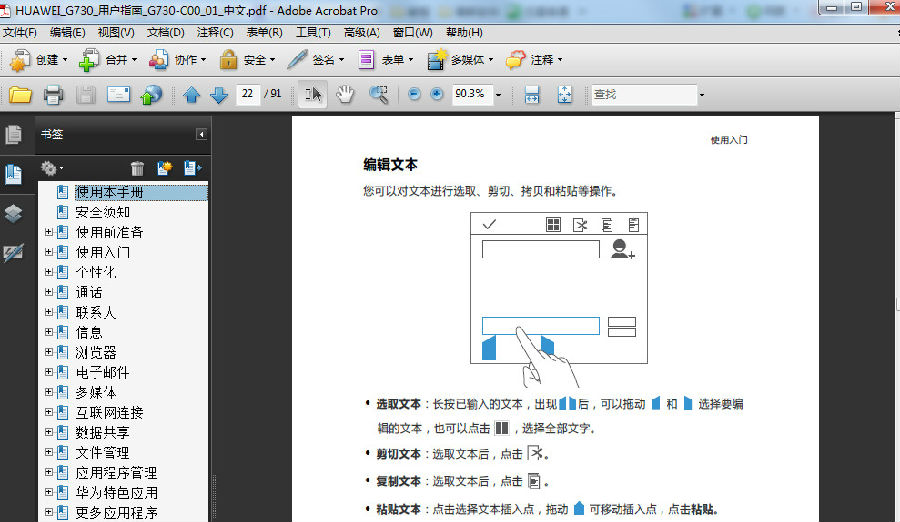Open the 表单(R) menu
The width and height of the screenshot is (900, 522).
point(265,33)
